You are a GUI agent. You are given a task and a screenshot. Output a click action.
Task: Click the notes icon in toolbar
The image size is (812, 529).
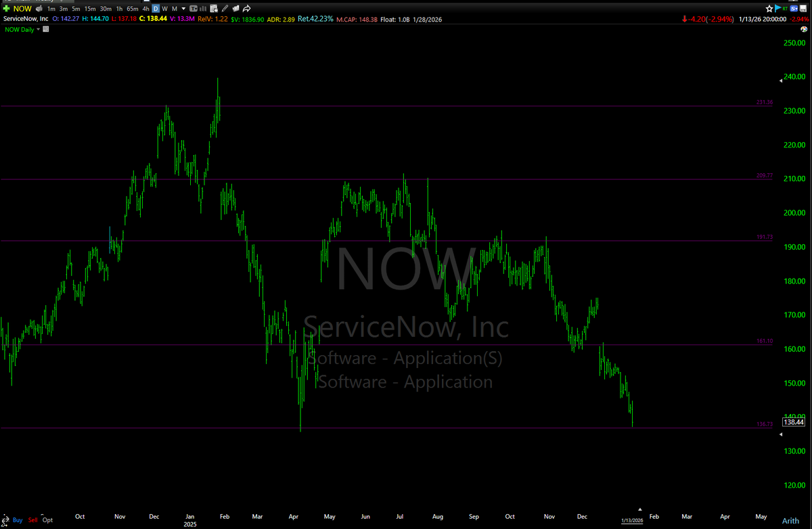point(235,9)
